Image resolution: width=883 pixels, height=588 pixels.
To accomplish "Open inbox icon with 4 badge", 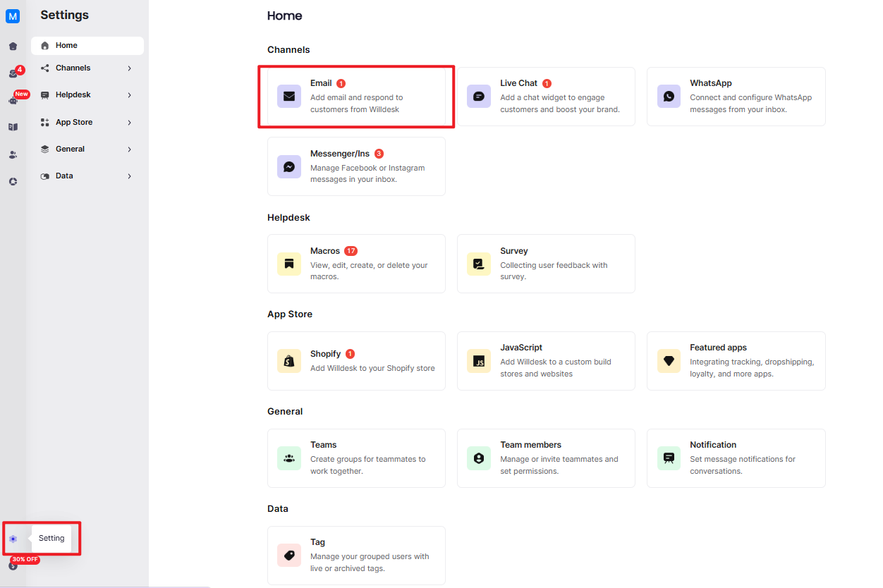I will tap(13, 73).
